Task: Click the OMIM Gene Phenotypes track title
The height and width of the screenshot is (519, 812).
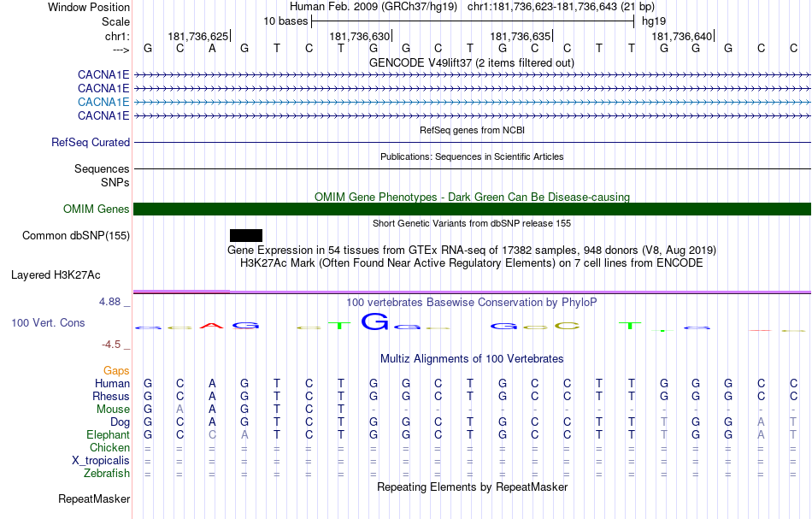Action: [x=472, y=197]
